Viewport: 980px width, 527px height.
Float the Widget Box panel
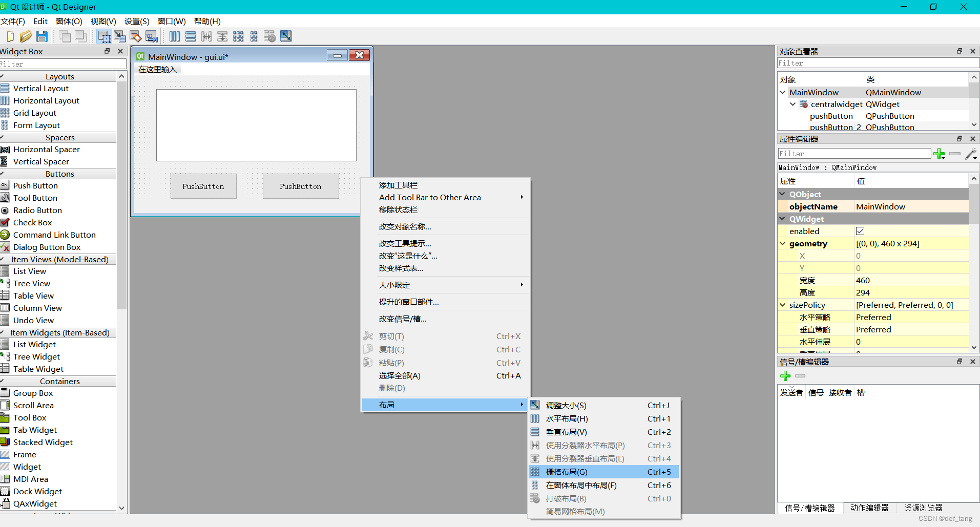coord(107,51)
